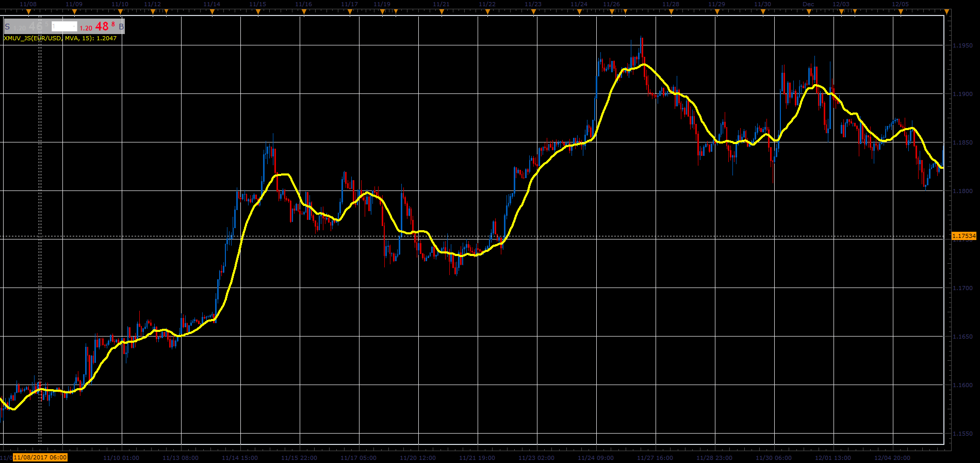
Task: Click the orange marker under the 11/10 date
Action: coord(120,11)
